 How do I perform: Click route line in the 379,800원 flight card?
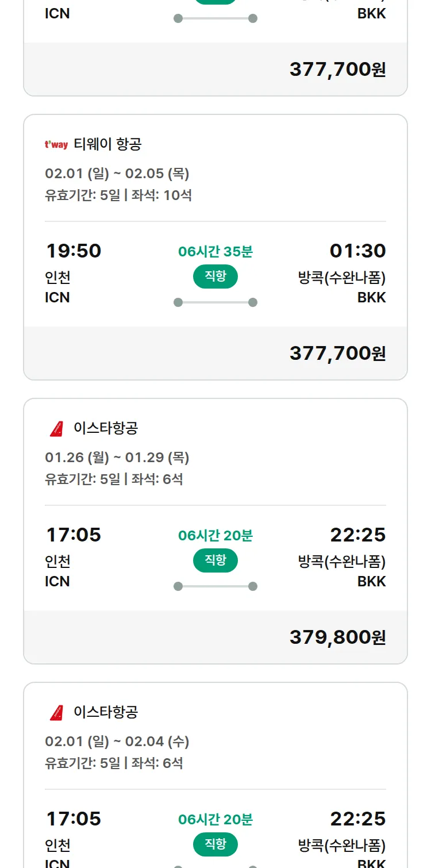215,586
